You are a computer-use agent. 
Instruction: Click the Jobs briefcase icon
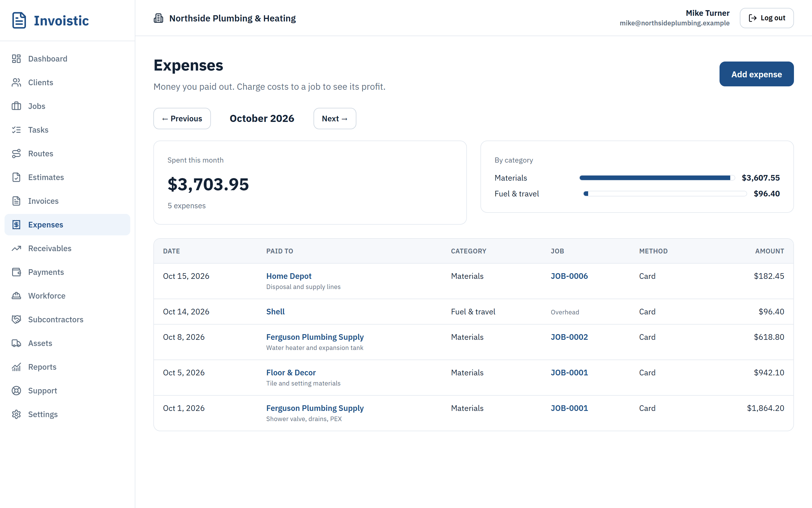pyautogui.click(x=16, y=106)
